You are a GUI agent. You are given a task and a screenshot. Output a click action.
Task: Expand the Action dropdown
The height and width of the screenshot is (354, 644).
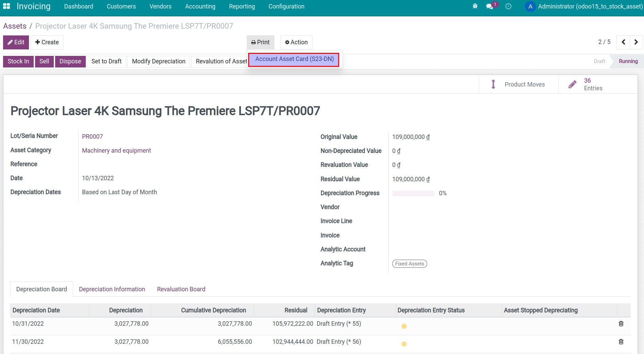click(296, 42)
